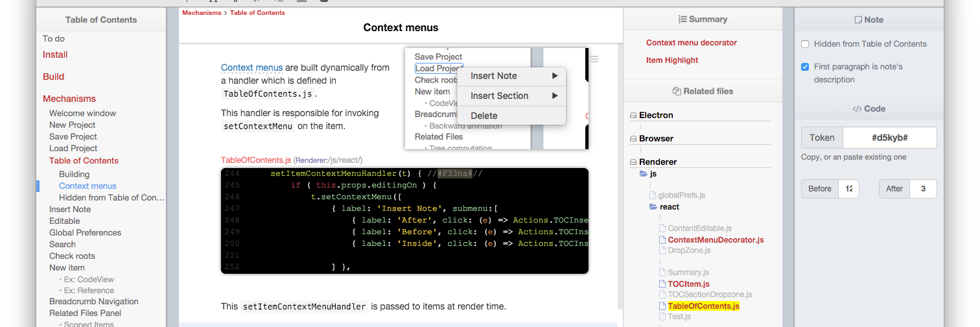Click the Before label button
980x327 pixels.
[x=820, y=189]
